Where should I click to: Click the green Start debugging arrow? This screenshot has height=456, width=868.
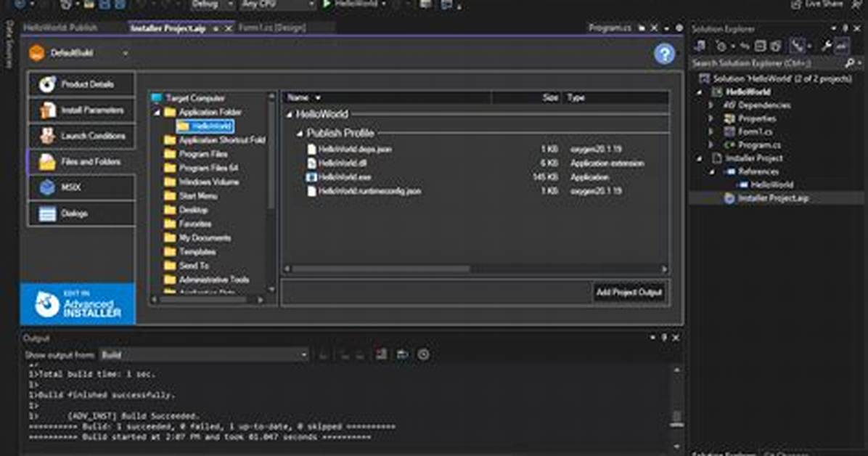pos(327,4)
